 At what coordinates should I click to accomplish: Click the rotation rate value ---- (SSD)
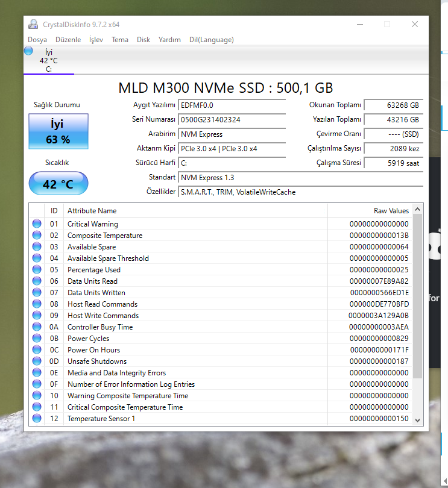[394, 134]
